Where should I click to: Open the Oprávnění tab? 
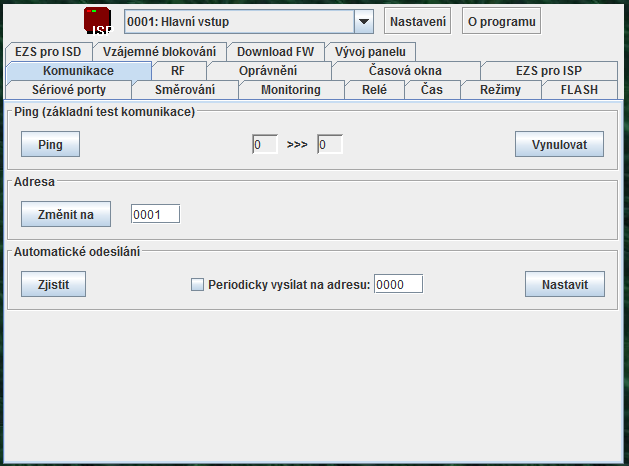(x=267, y=71)
